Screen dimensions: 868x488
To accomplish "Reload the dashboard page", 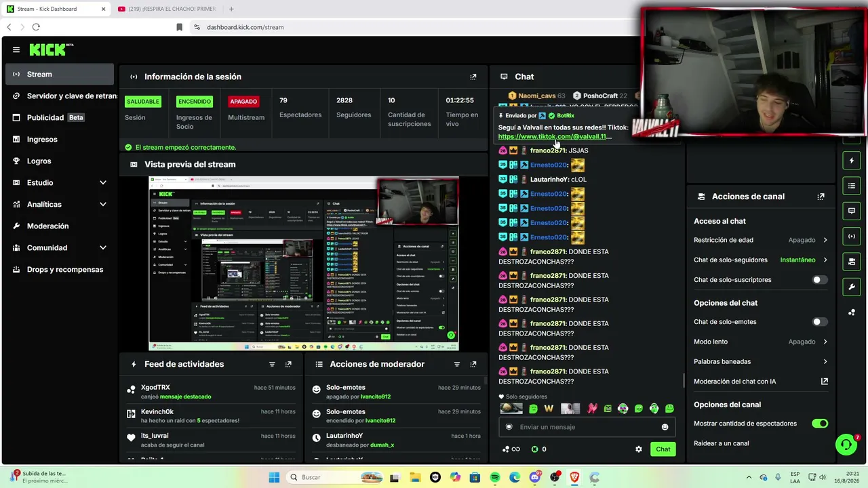I will point(36,27).
